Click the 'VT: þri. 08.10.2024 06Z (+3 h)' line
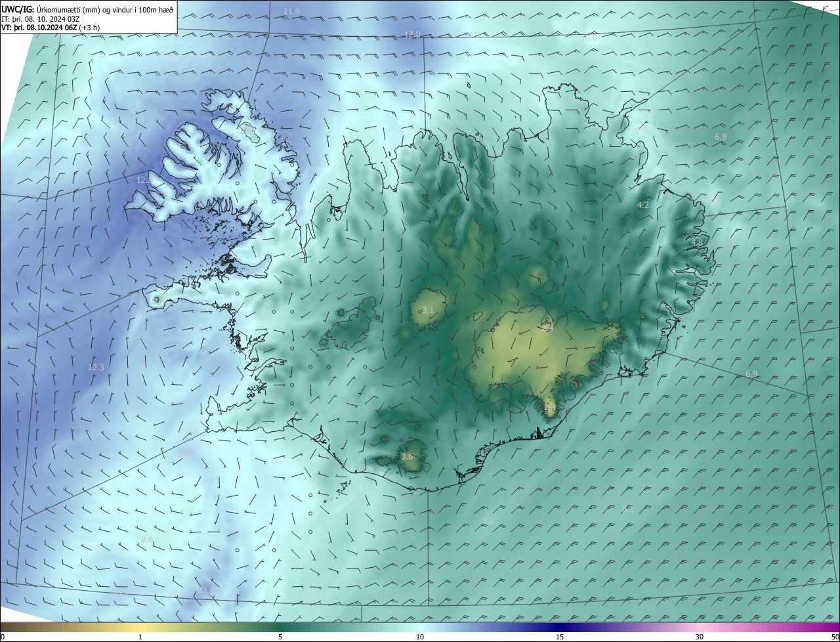The width and height of the screenshot is (840, 642). pyautogui.click(x=50, y=28)
